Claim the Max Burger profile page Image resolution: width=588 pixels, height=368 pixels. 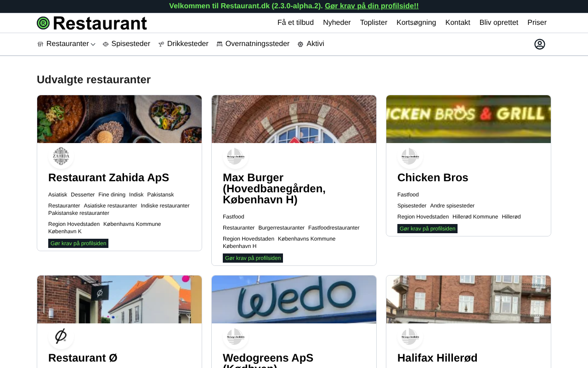[253, 258]
